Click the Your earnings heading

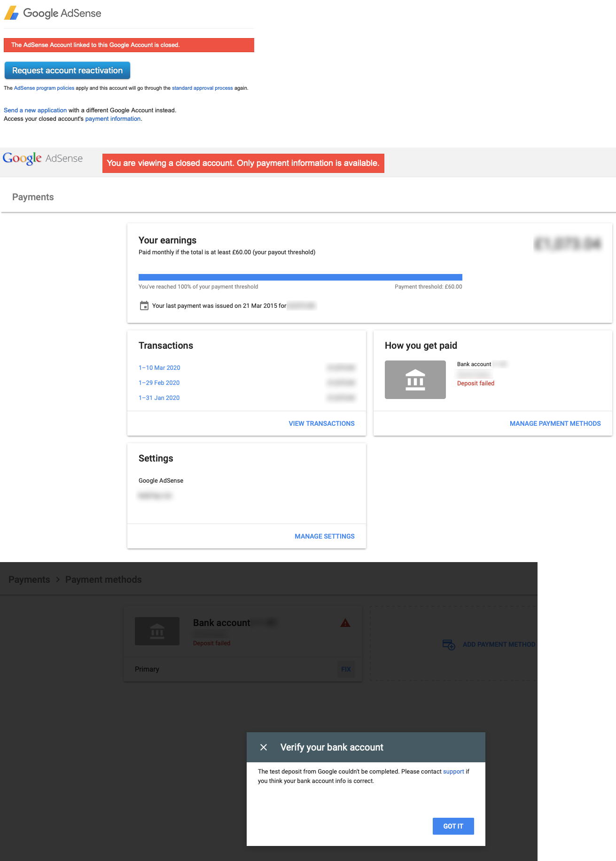(168, 240)
